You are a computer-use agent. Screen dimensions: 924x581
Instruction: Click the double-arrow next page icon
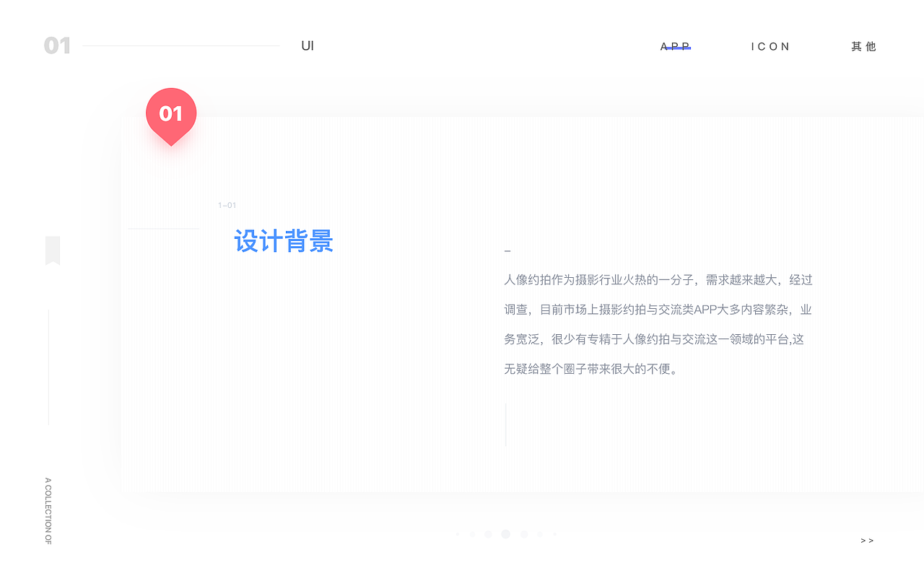867,540
